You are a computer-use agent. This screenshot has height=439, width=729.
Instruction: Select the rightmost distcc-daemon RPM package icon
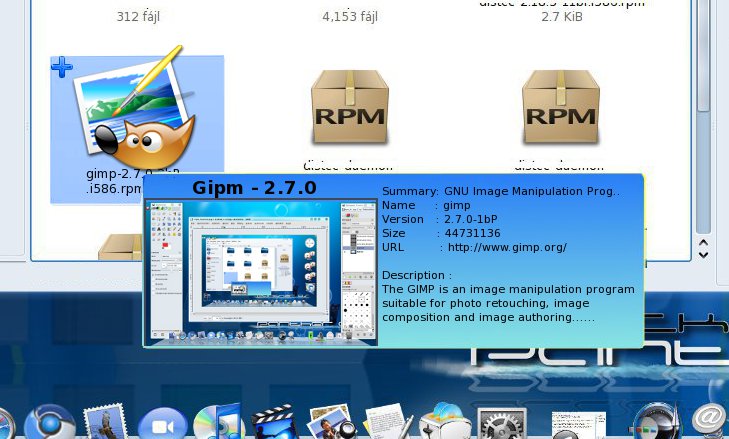[561, 107]
